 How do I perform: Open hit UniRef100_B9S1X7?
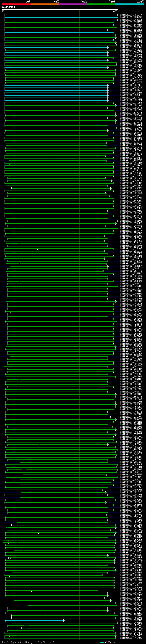tap(131, 22)
